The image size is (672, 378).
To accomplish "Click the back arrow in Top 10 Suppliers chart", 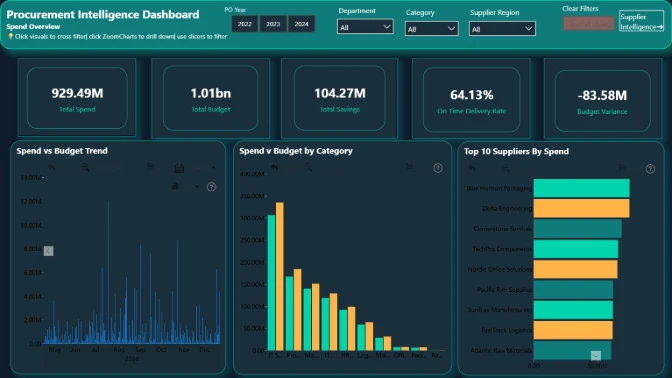I will [472, 168].
